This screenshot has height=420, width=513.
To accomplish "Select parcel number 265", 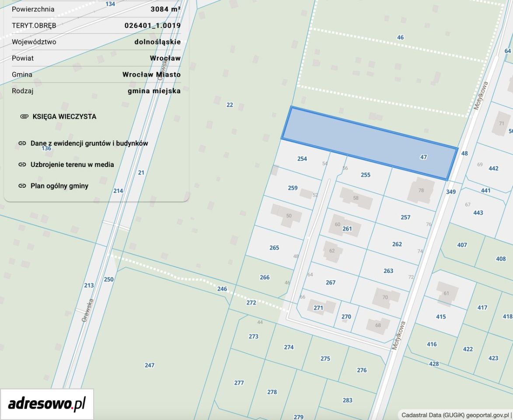I will tap(274, 248).
